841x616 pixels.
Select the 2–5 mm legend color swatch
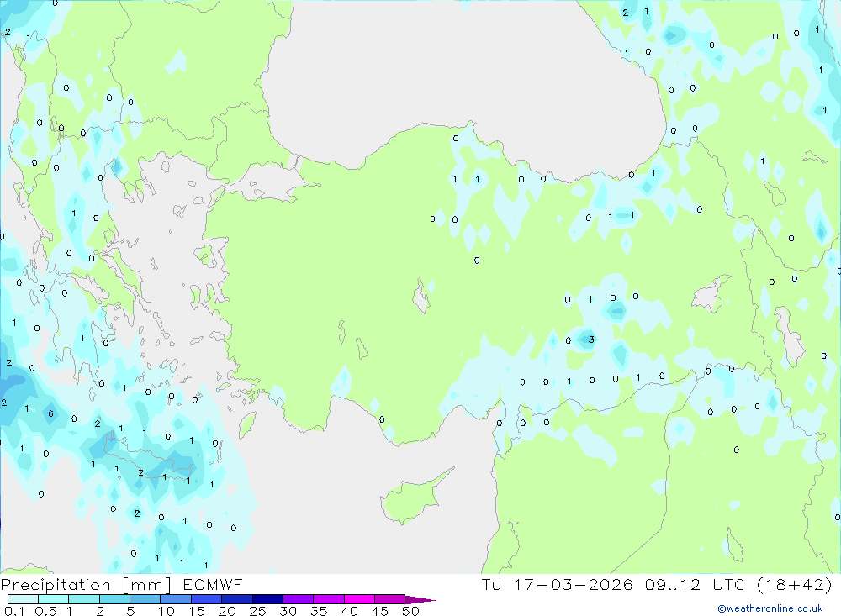coord(114,599)
